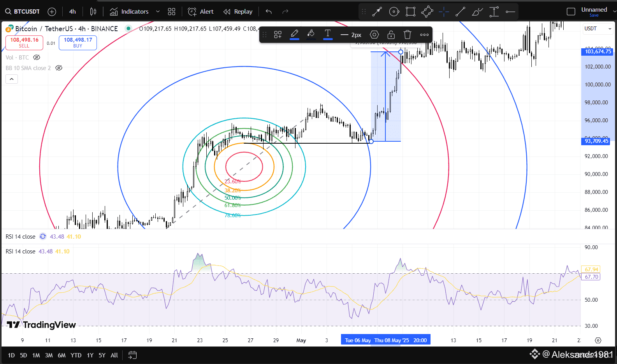
Task: Lock the drawing with the padlock icon
Action: (x=391, y=35)
